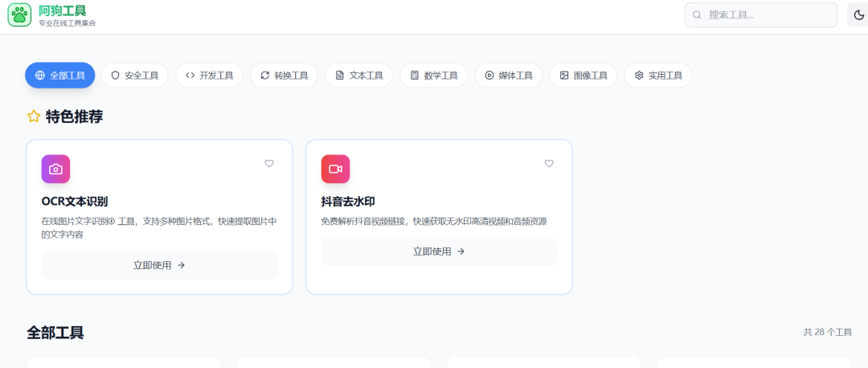Toggle dark mode with the moon icon

pyautogui.click(x=858, y=15)
